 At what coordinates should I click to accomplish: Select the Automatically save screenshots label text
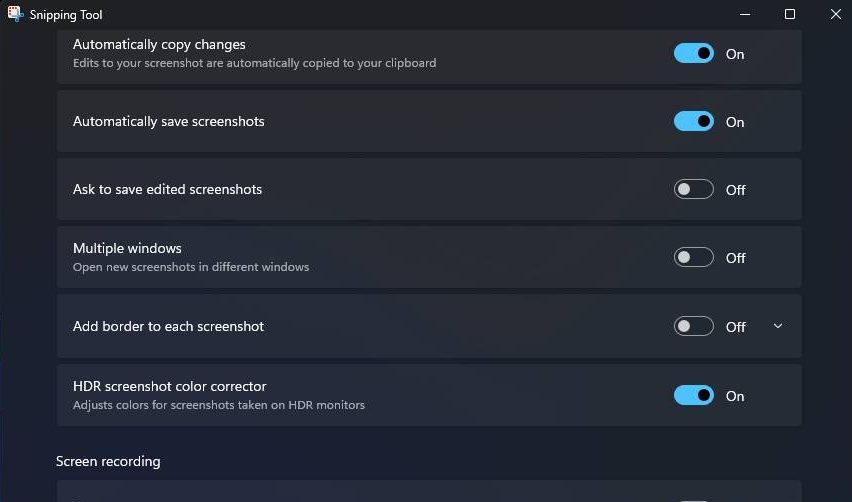pos(168,122)
